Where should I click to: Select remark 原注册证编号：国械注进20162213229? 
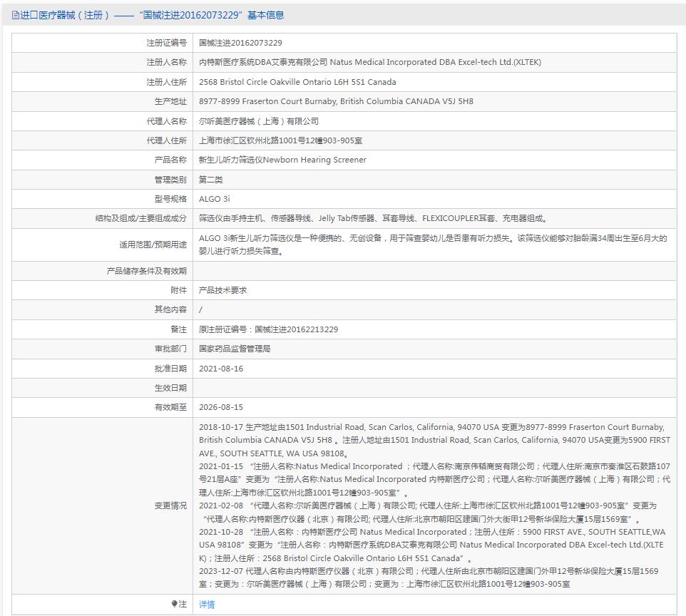click(x=269, y=329)
